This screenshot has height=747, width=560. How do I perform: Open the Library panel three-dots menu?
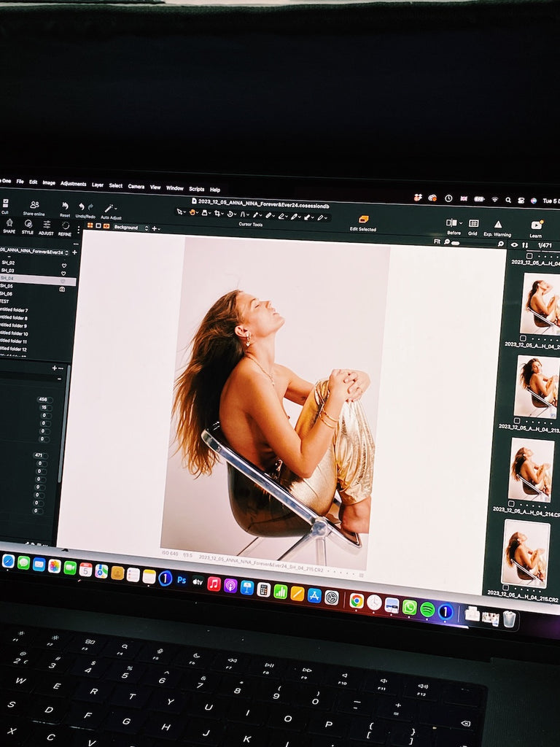pos(76,244)
